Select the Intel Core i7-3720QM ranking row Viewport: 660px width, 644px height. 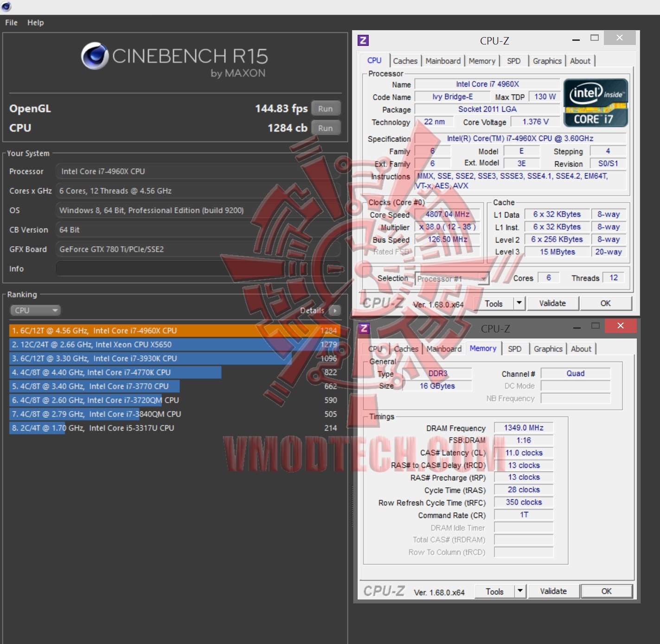click(175, 400)
